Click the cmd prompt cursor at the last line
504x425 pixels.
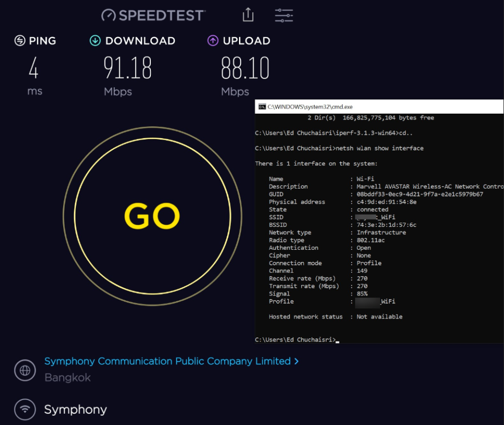[x=337, y=341]
